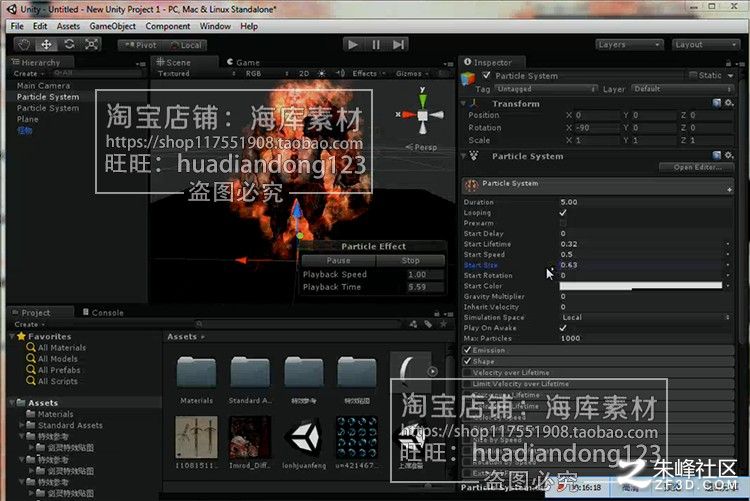750x501 pixels.
Task: Enable Limit Velocity over Lifetime module
Action: [467, 384]
